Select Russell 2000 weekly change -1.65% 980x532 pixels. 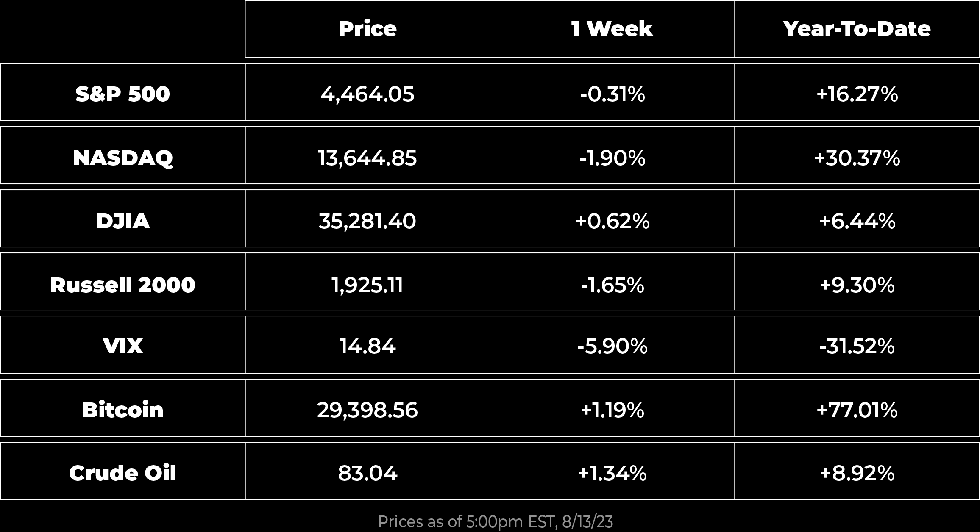612,285
